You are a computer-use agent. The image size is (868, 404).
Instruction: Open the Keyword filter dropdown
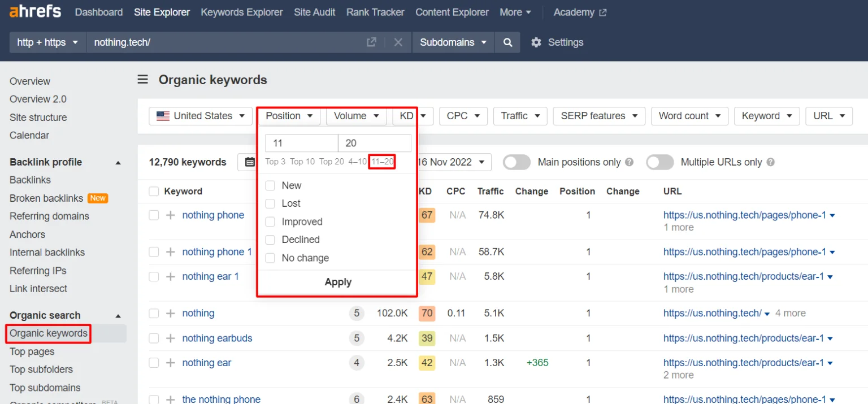(767, 116)
